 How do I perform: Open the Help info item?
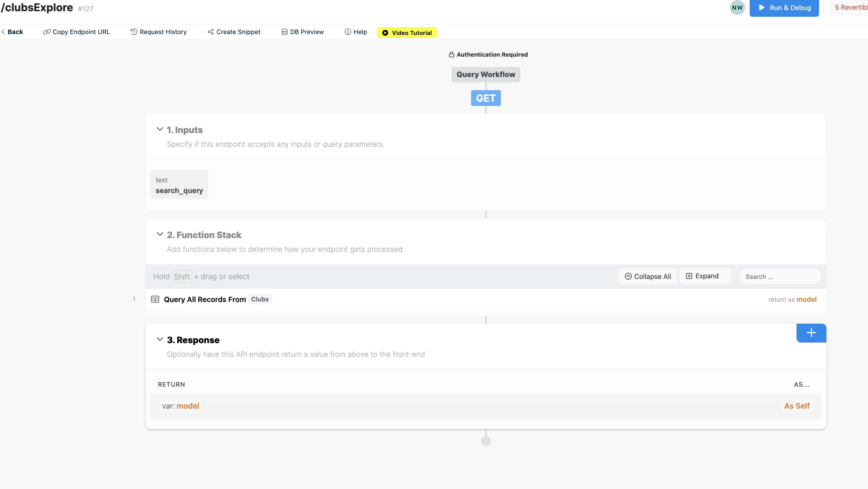coord(356,32)
